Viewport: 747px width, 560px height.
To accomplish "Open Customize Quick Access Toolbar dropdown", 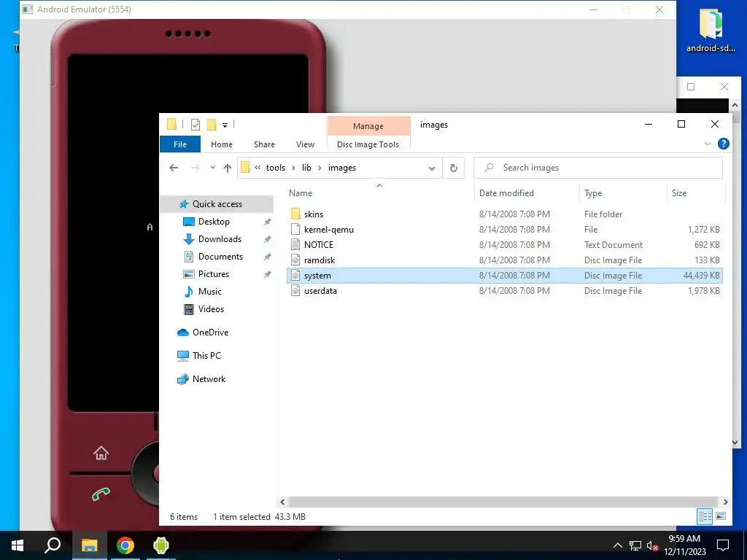I will coord(225,125).
